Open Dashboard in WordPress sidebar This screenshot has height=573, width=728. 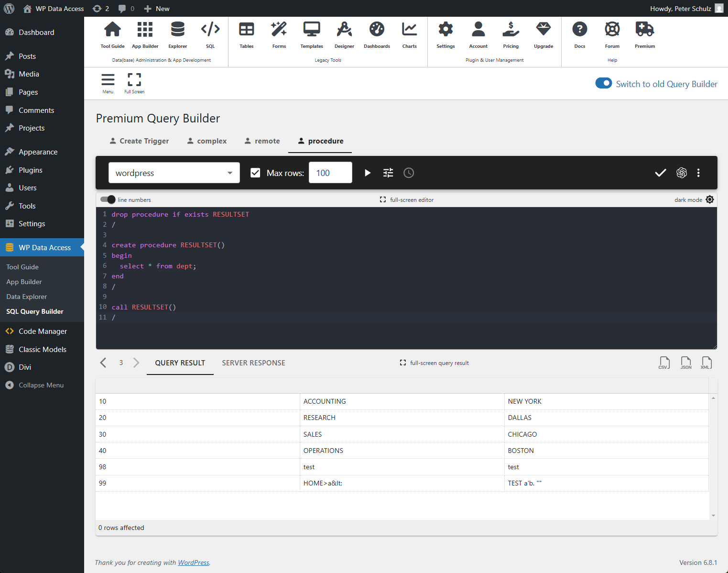click(42, 32)
